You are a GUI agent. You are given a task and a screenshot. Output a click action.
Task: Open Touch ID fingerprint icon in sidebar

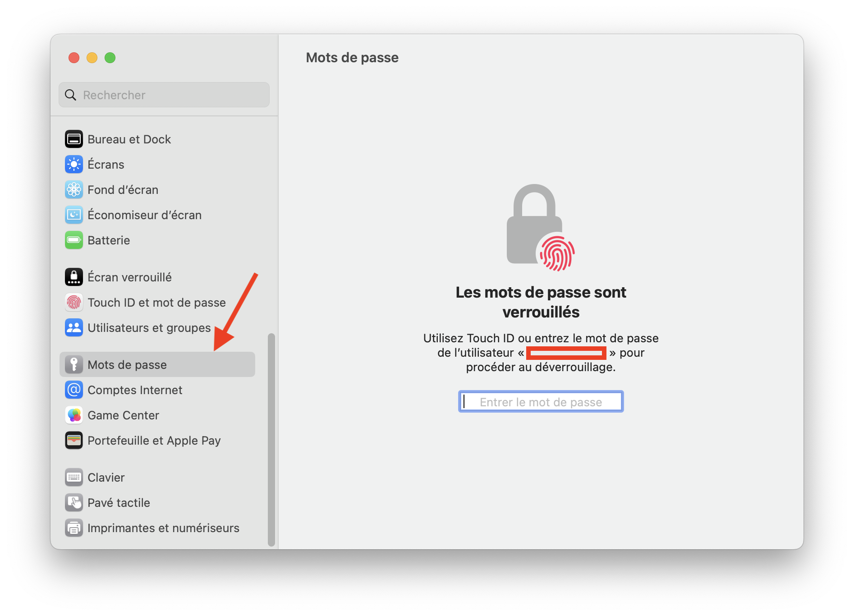tap(74, 303)
